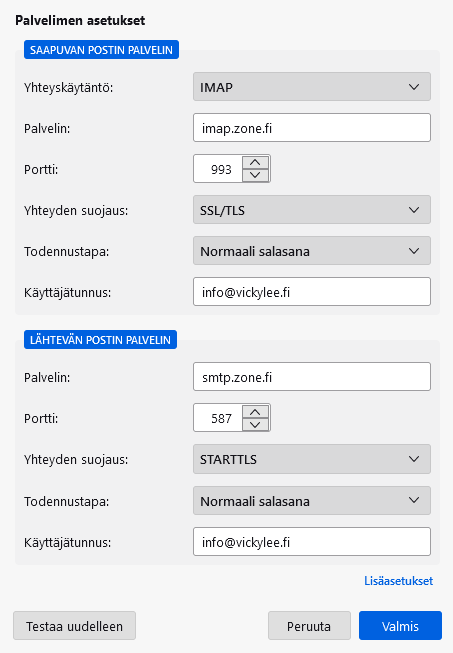The image size is (453, 653).
Task: Open incoming Todennustapa Normaali salasana dropdown
Action: [x=311, y=251]
